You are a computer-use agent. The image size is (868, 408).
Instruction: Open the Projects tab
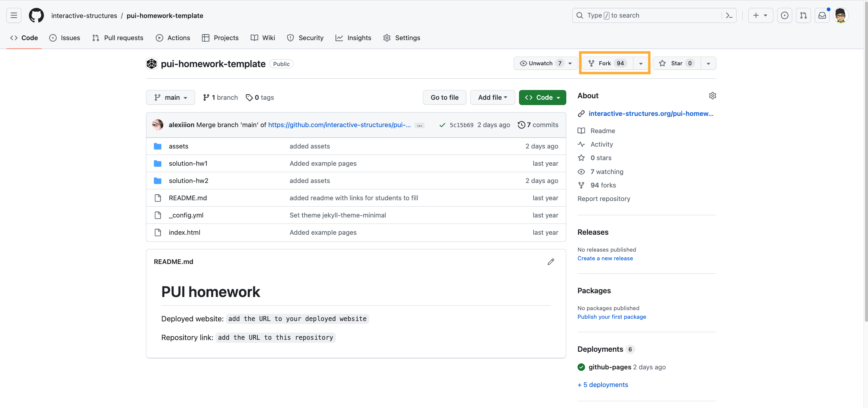click(220, 38)
